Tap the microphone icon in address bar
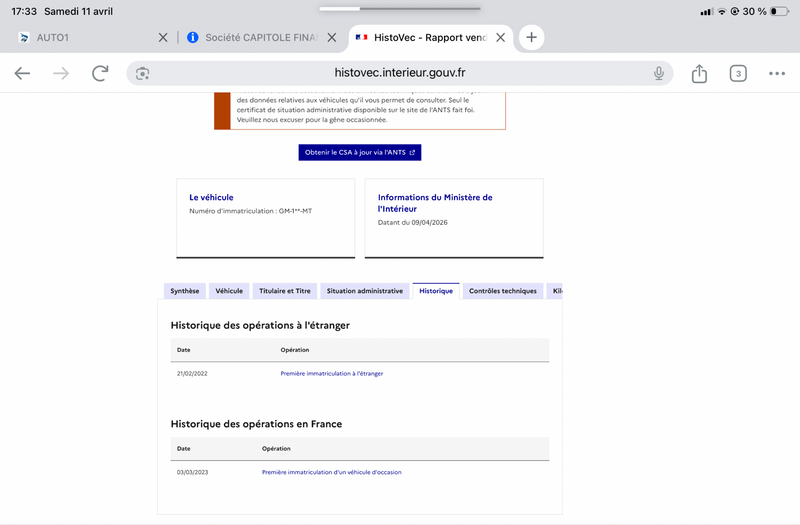 (x=659, y=73)
